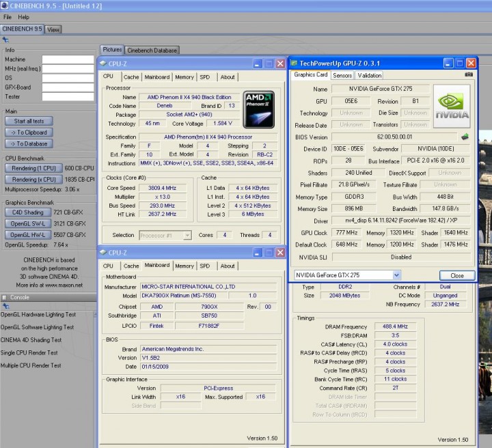Click the Core Voltage value 1.584 V

click(x=223, y=123)
